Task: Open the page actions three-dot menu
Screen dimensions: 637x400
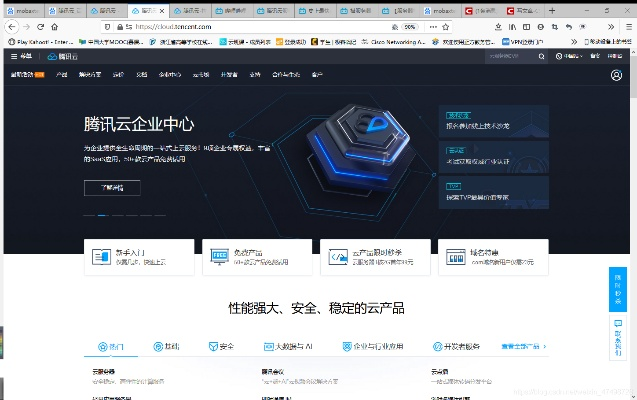Action: 433,27
